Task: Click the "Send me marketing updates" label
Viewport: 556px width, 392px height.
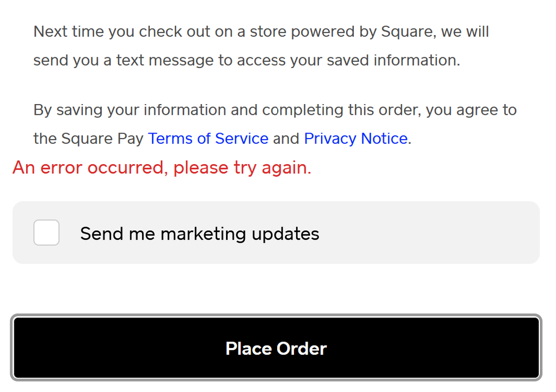Action: (x=199, y=234)
